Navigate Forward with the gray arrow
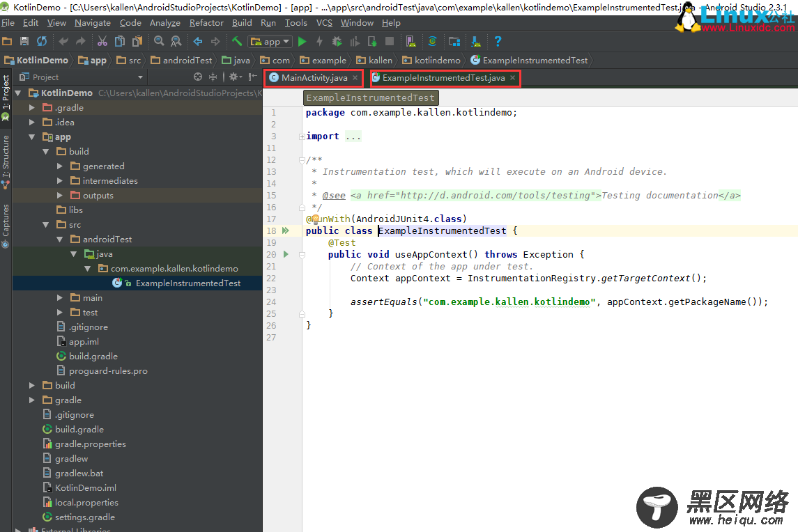Image resolution: width=798 pixels, height=532 pixels. click(215, 41)
